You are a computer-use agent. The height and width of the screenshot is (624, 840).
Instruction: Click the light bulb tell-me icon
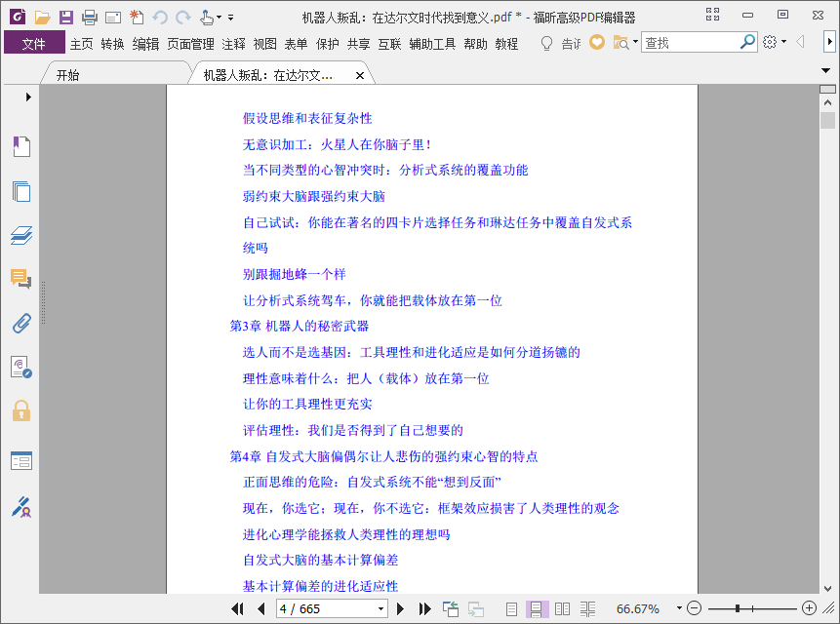pos(546,43)
